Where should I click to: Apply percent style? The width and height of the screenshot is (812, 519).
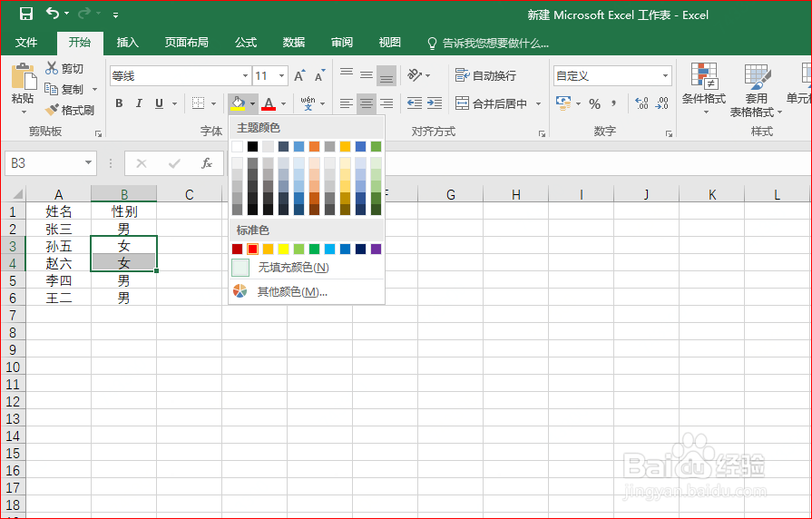pyautogui.click(x=594, y=103)
